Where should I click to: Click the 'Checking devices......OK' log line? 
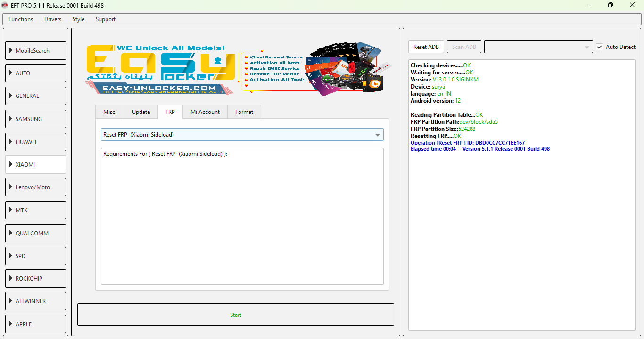tap(441, 65)
